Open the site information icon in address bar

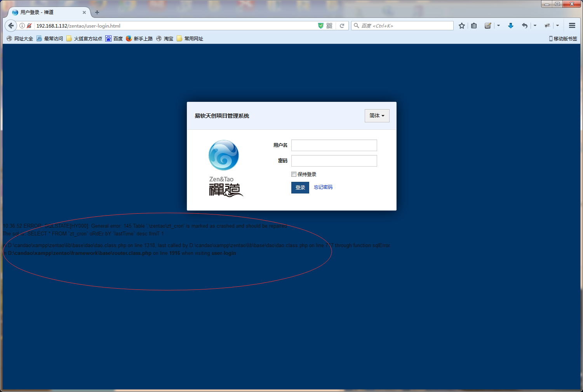point(22,26)
